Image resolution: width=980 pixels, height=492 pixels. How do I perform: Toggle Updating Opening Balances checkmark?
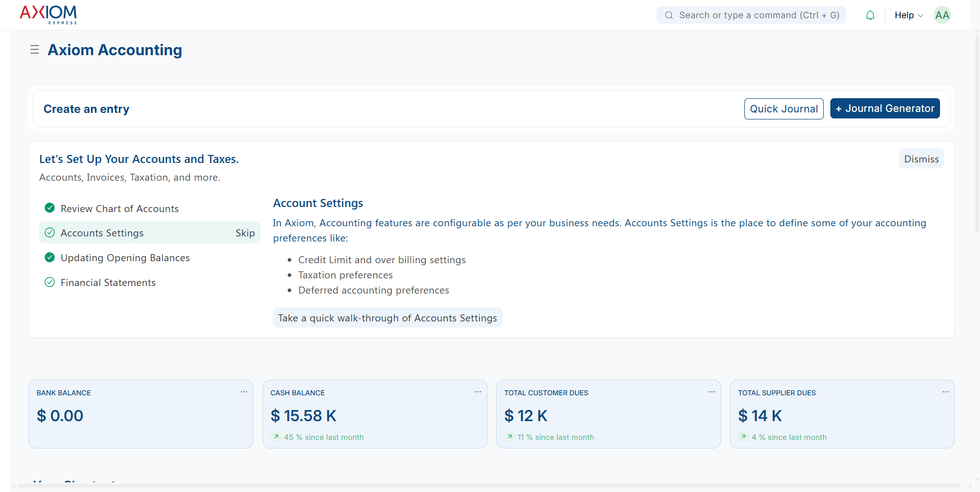(50, 257)
